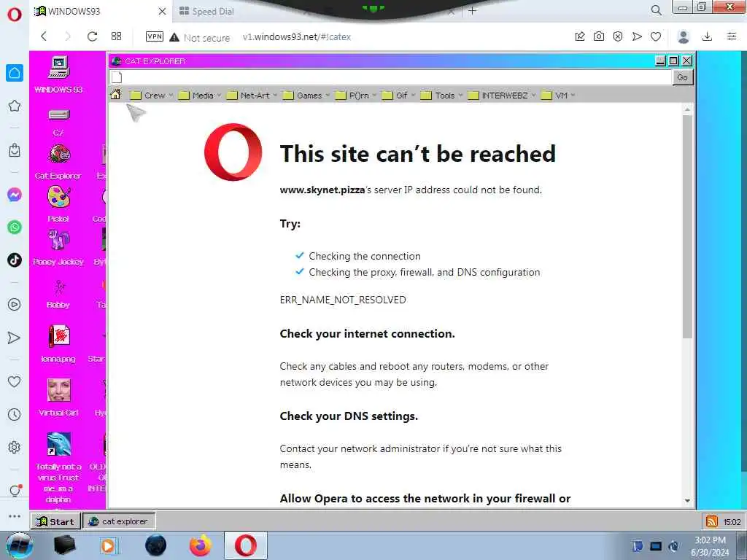Image resolution: width=747 pixels, height=560 pixels.
Task: Click the RSS feed icon in Windows 93 tray
Action: pos(712,521)
